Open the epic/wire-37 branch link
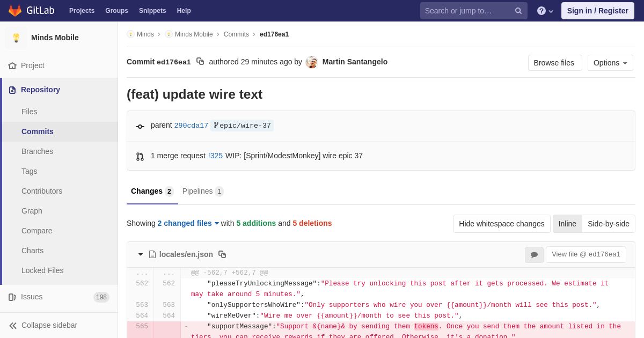Screen dimensions: 644x338 point(242,126)
